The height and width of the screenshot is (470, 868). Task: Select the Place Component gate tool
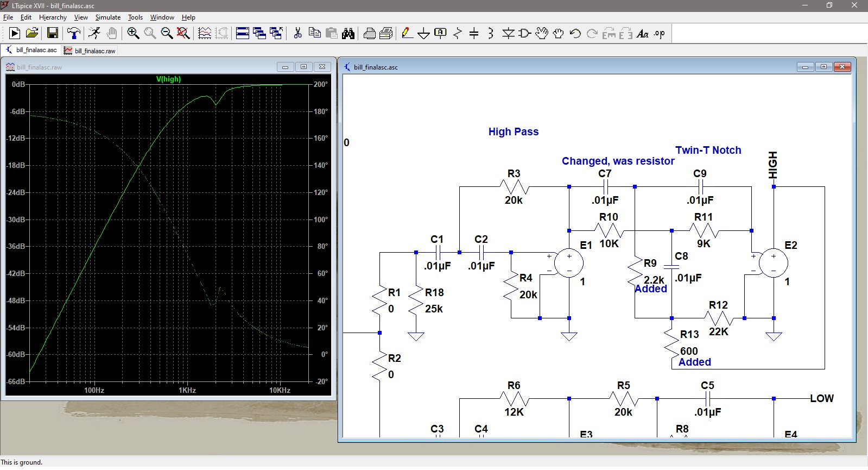(525, 34)
